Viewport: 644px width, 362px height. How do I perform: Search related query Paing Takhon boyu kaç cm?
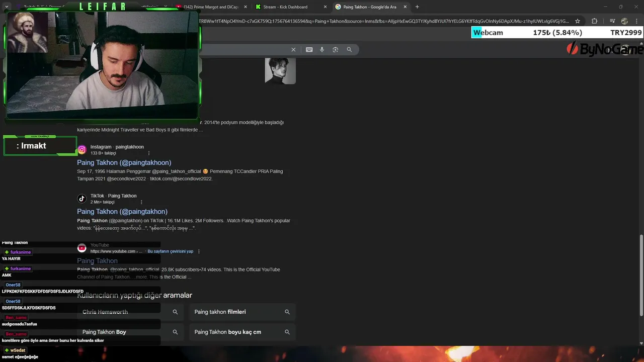(242, 332)
